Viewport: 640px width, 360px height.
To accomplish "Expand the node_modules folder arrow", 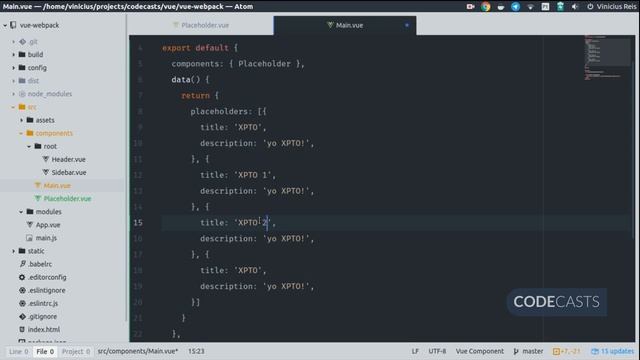I will click(x=13, y=94).
